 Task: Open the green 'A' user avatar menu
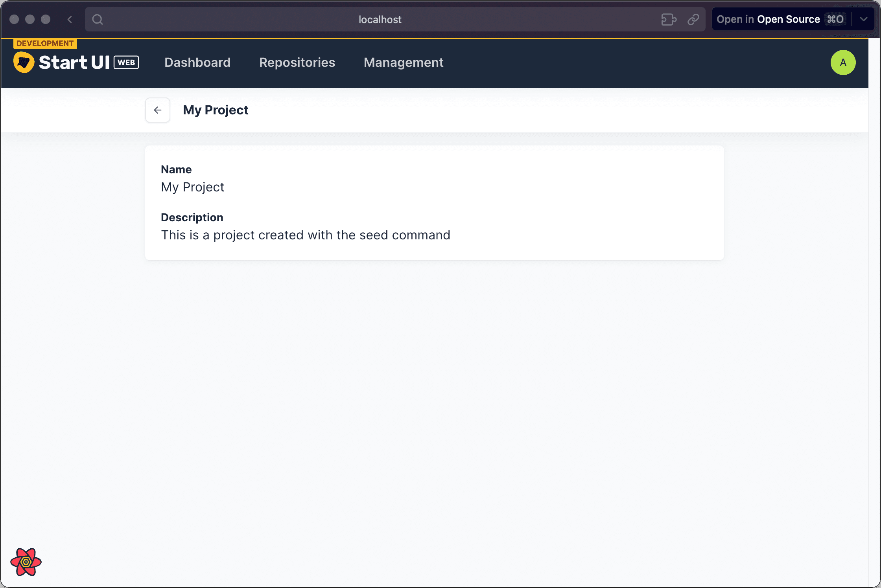842,62
